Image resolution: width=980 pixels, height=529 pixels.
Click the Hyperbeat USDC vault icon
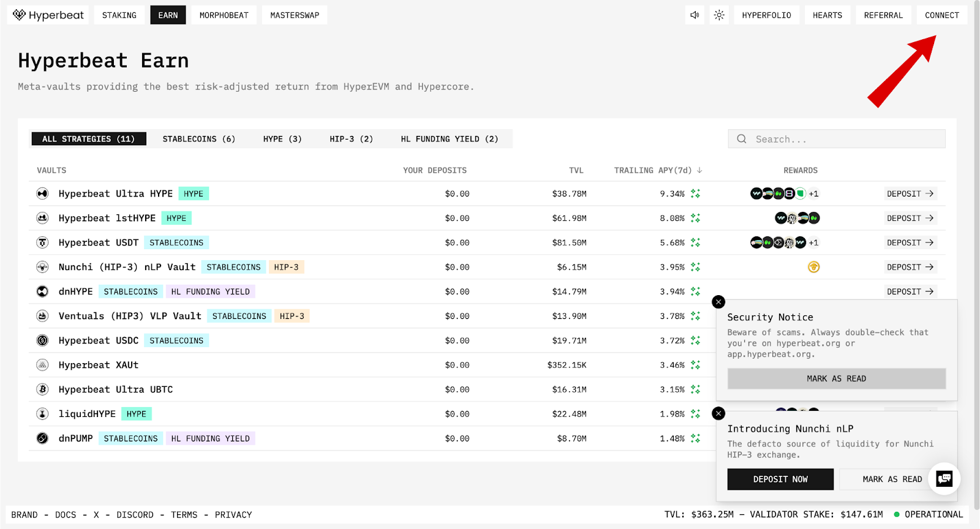(42, 340)
